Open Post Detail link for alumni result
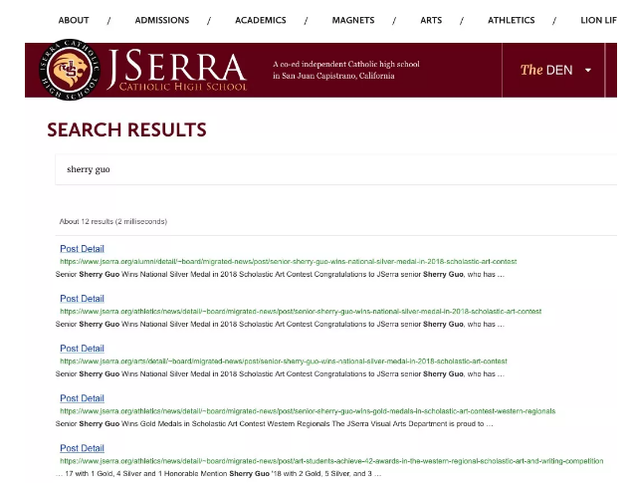630x485 pixels. (x=82, y=249)
